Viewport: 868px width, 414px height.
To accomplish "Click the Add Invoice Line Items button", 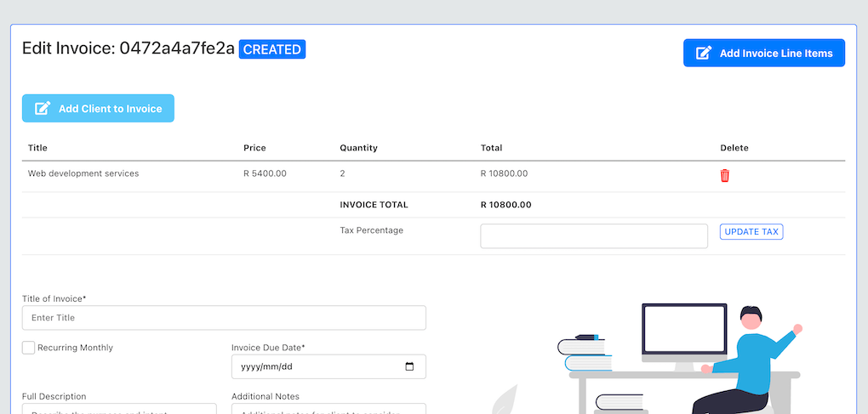I will [x=764, y=53].
